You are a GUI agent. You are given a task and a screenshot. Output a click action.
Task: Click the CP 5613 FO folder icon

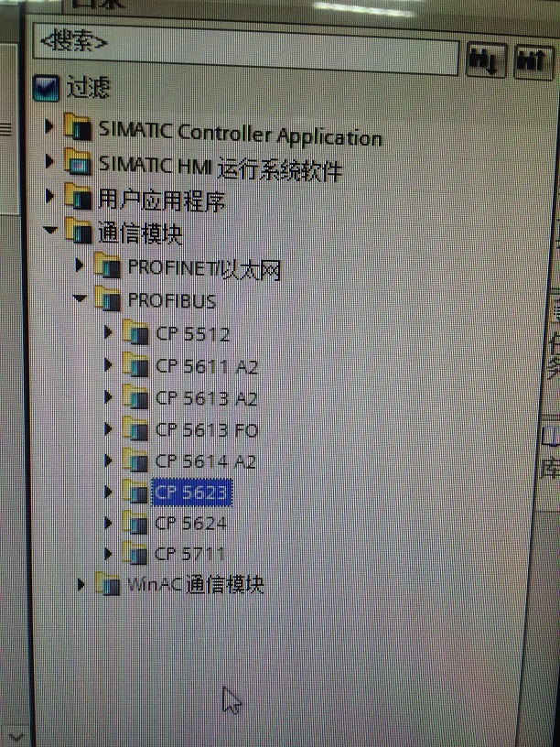135,428
